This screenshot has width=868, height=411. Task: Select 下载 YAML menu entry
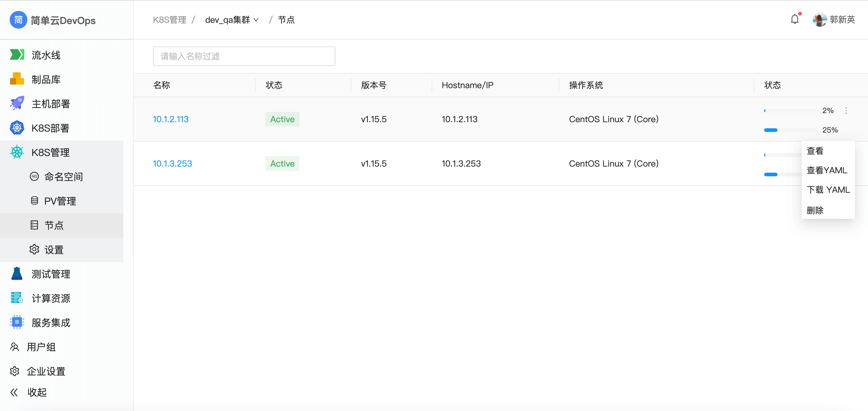click(828, 190)
